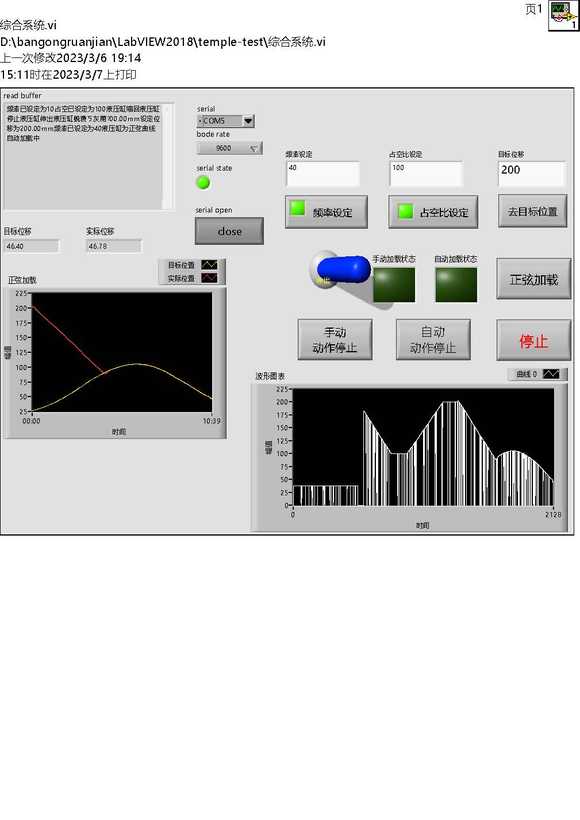Viewport: 580px width, 820px height.
Task: Click the 手动加载状态 indicator light
Action: tap(394, 284)
